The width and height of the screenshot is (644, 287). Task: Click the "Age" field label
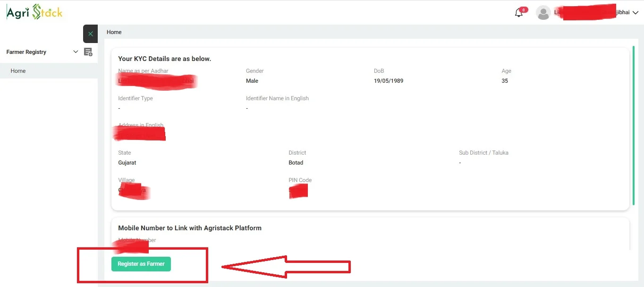[506, 71]
